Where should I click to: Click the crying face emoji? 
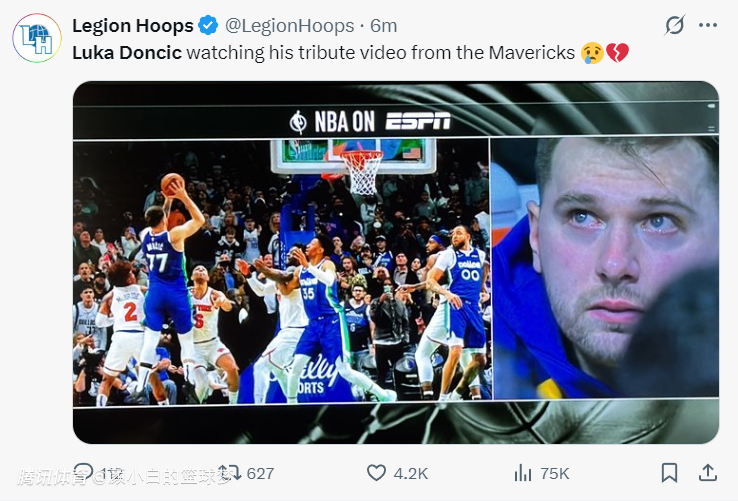point(592,52)
